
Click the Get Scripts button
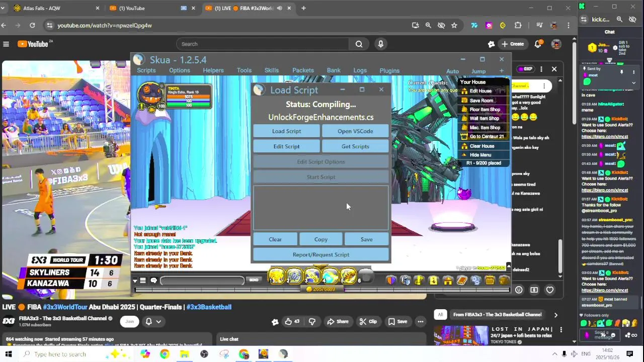[x=355, y=146]
